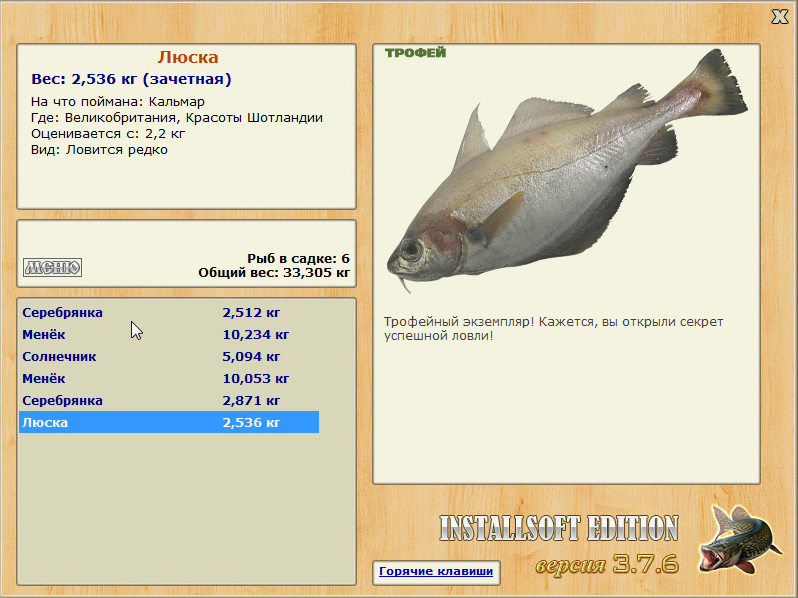The width and height of the screenshot is (798, 598).
Task: Open the Горячие клавиши link
Action: 436,571
